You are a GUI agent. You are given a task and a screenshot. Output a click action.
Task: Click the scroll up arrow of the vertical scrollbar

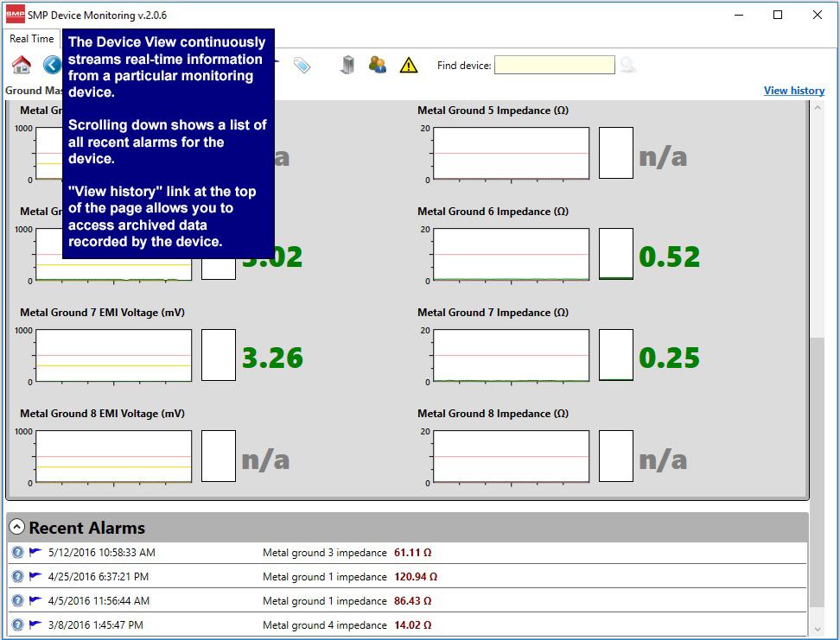pyautogui.click(x=817, y=108)
